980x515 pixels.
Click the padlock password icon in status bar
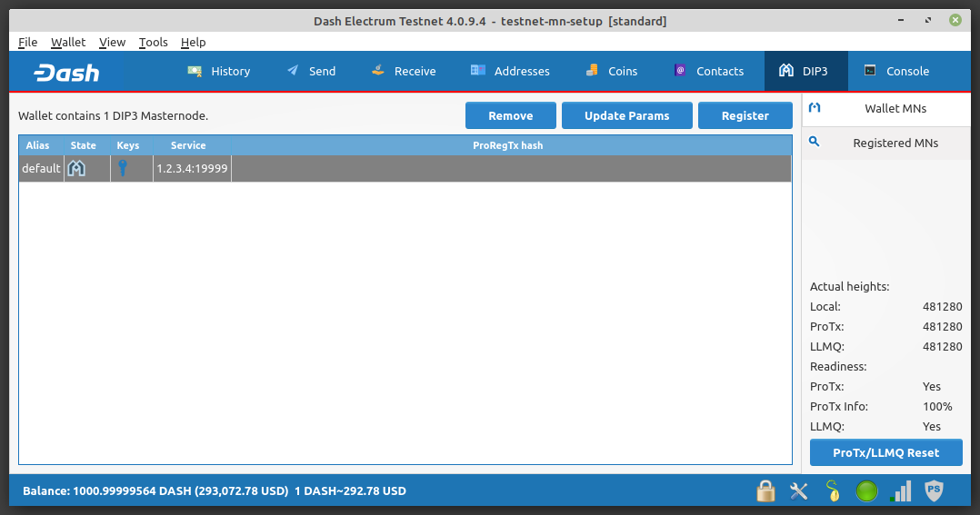click(765, 491)
